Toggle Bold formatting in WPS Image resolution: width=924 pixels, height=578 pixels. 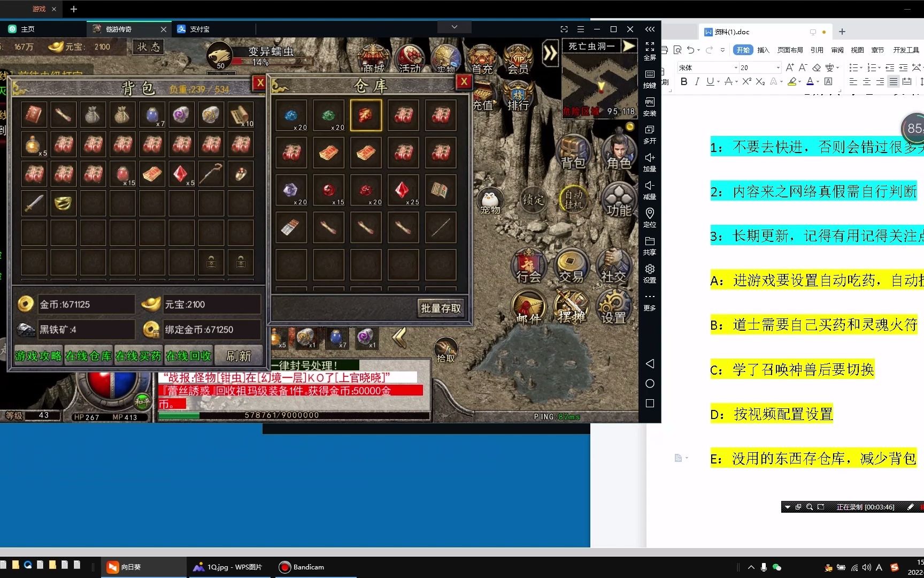click(x=684, y=81)
